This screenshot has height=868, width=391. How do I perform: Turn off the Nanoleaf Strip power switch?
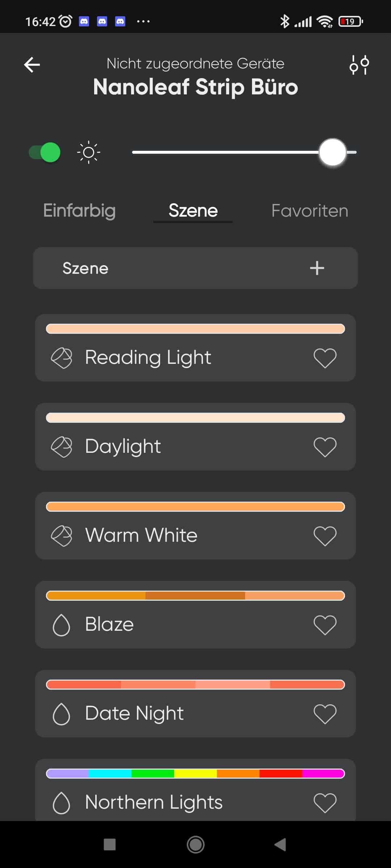pos(45,152)
